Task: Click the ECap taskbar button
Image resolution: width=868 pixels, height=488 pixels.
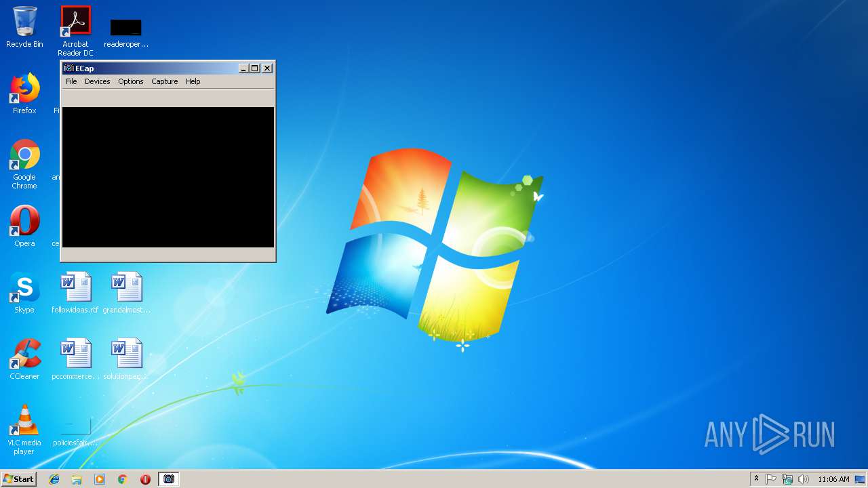Action: click(168, 479)
